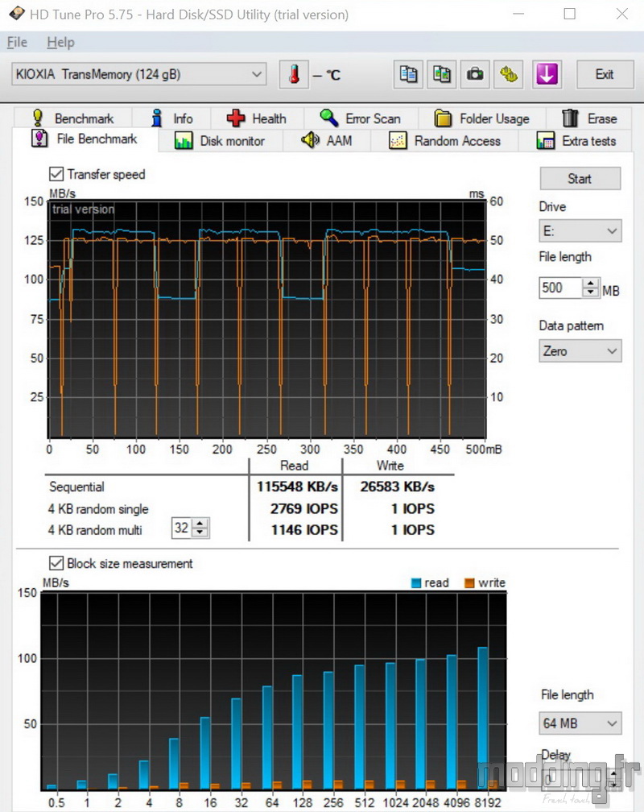
Task: Click the File Benchmark tab icon
Action: click(40, 139)
